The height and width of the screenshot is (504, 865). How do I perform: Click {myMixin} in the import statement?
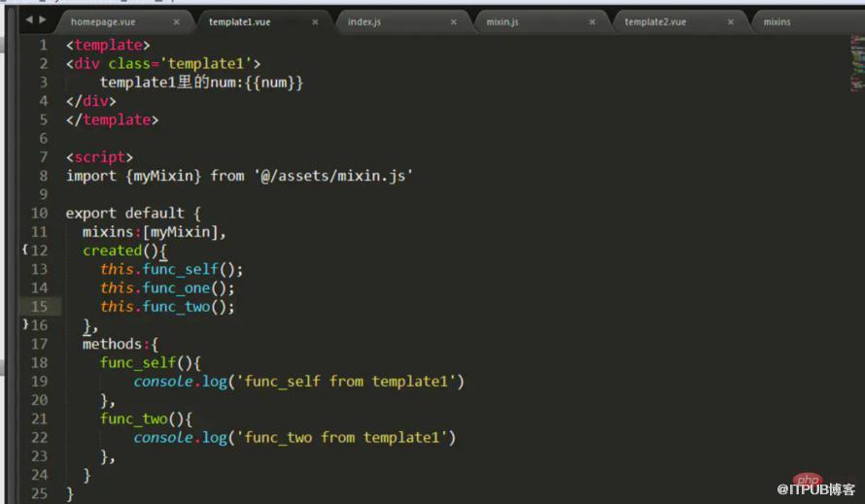coord(163,176)
